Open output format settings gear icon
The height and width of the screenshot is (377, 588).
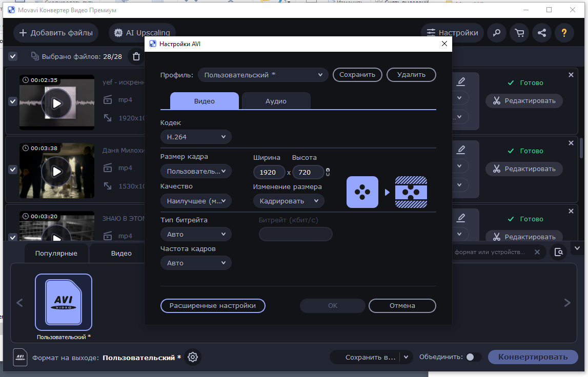pyautogui.click(x=193, y=357)
